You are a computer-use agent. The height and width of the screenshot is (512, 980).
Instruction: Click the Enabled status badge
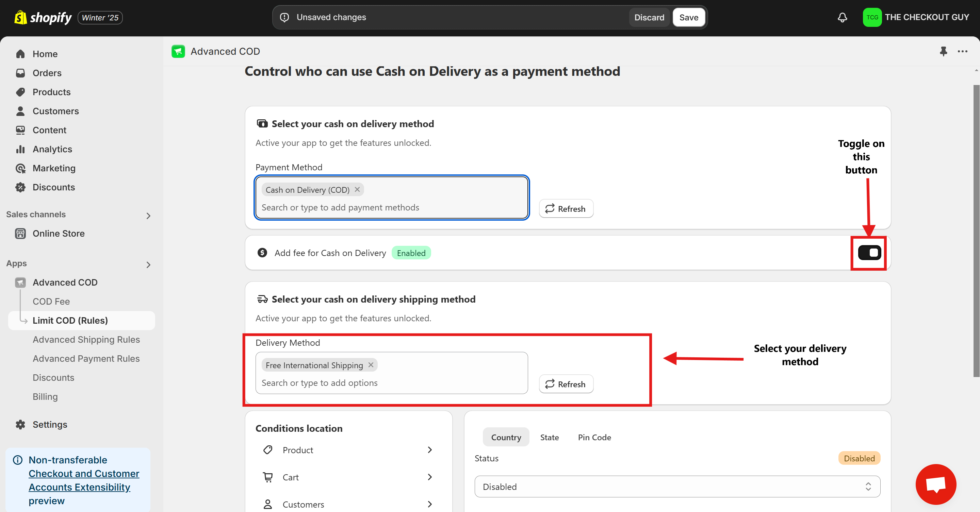pyautogui.click(x=411, y=253)
